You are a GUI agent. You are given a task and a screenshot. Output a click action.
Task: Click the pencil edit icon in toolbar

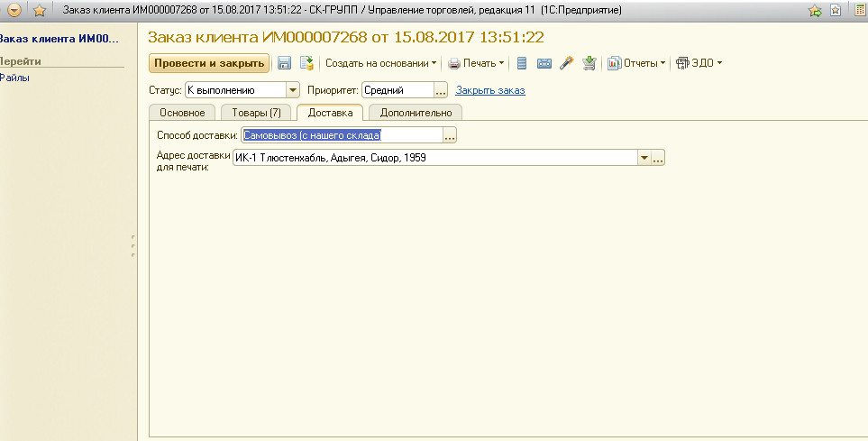point(567,63)
